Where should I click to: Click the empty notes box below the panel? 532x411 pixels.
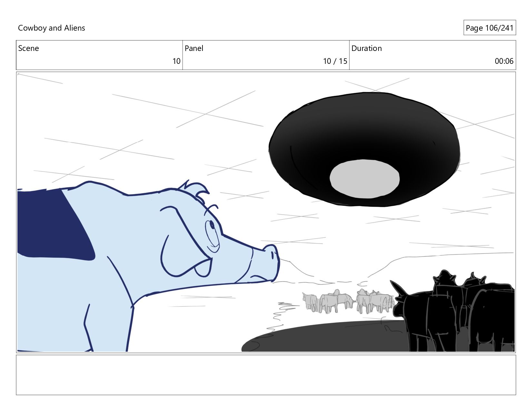pyautogui.click(x=266, y=375)
